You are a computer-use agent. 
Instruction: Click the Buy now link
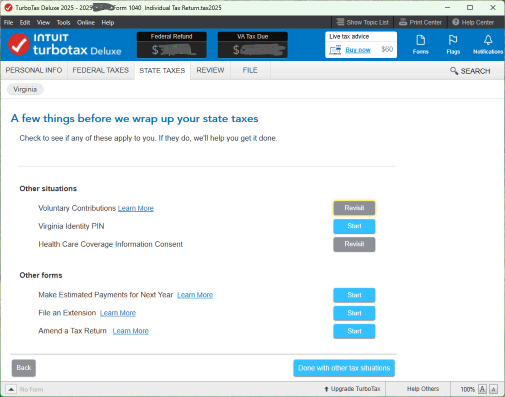[358, 50]
